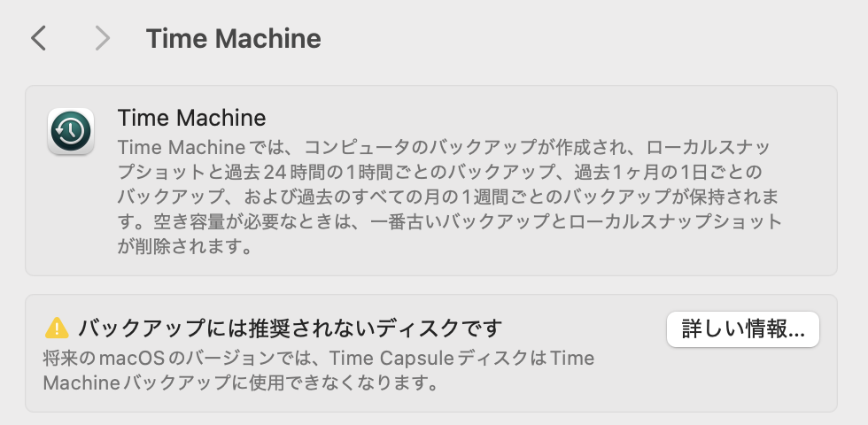Click the description line starting 'Time Machine では'

(444, 147)
